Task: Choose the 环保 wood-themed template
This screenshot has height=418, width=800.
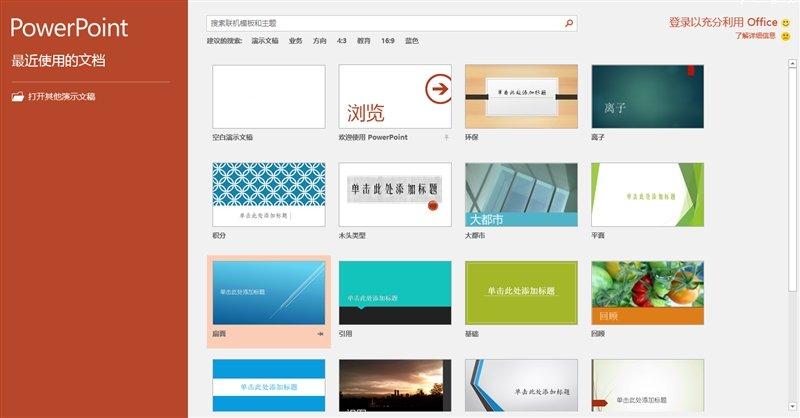Action: pos(521,96)
